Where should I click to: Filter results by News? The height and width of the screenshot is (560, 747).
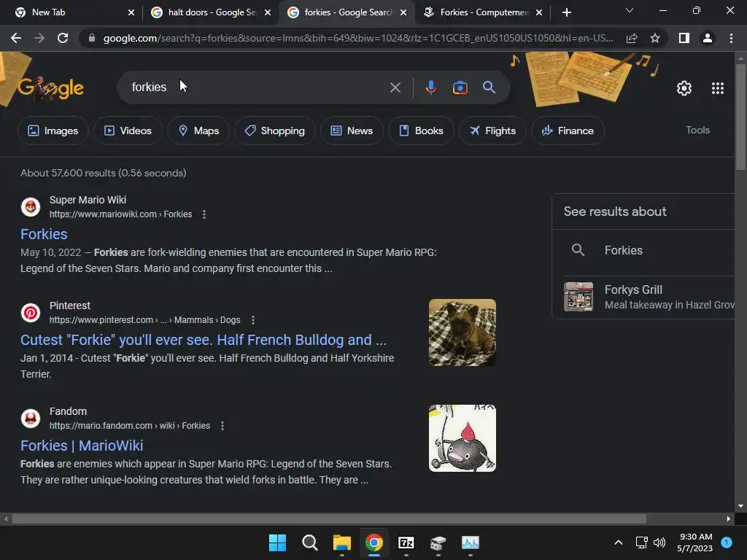[352, 131]
